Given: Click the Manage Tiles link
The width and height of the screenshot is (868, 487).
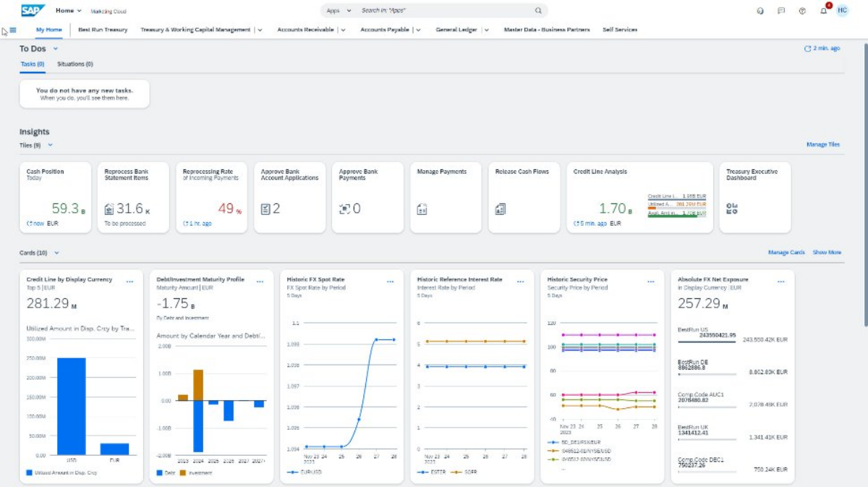Looking at the screenshot, I should point(822,145).
